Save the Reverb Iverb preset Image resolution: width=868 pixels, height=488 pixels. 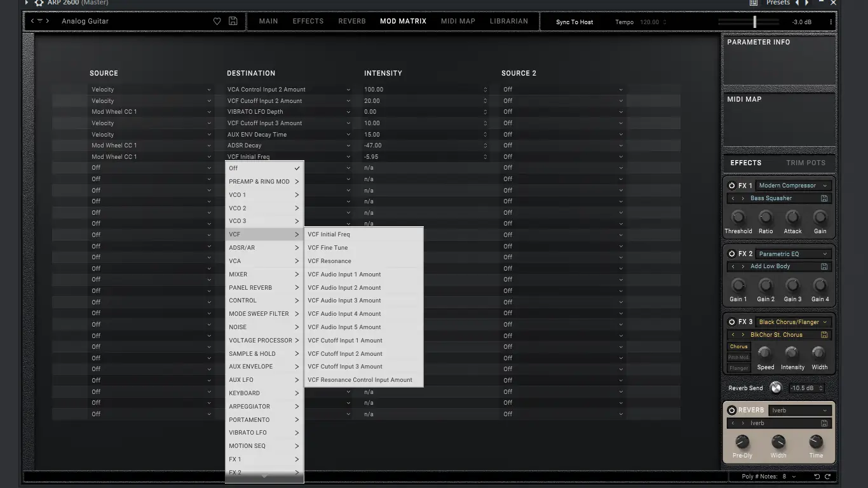click(x=824, y=423)
